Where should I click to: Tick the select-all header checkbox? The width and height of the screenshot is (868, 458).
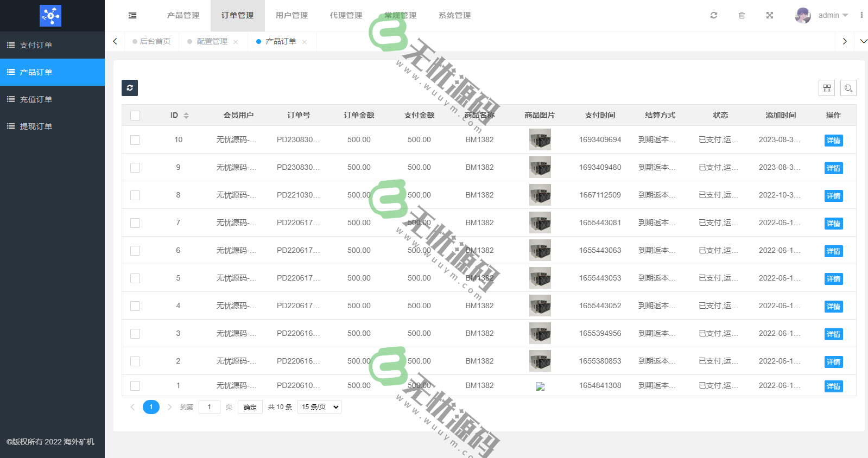pos(135,116)
